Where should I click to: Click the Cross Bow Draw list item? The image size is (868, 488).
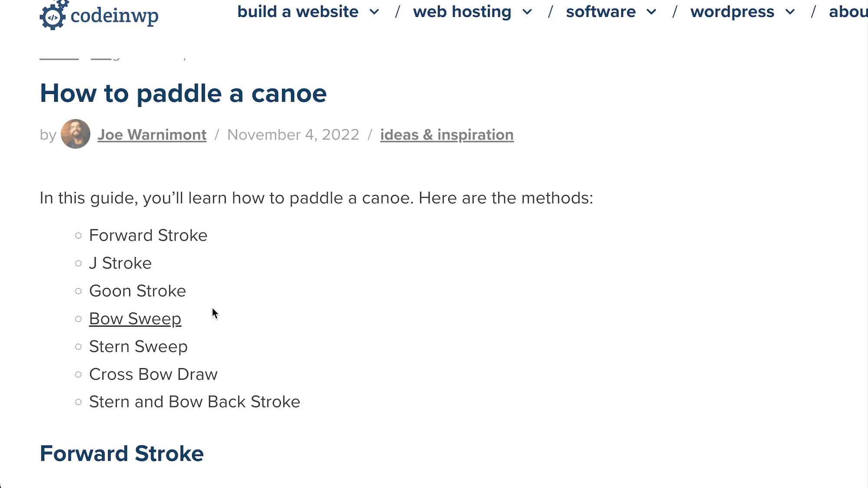tap(154, 374)
